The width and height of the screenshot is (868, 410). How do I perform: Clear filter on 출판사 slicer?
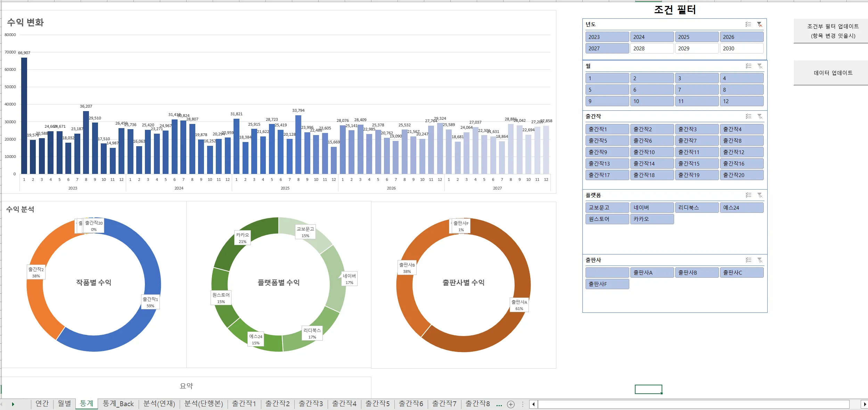(x=760, y=260)
